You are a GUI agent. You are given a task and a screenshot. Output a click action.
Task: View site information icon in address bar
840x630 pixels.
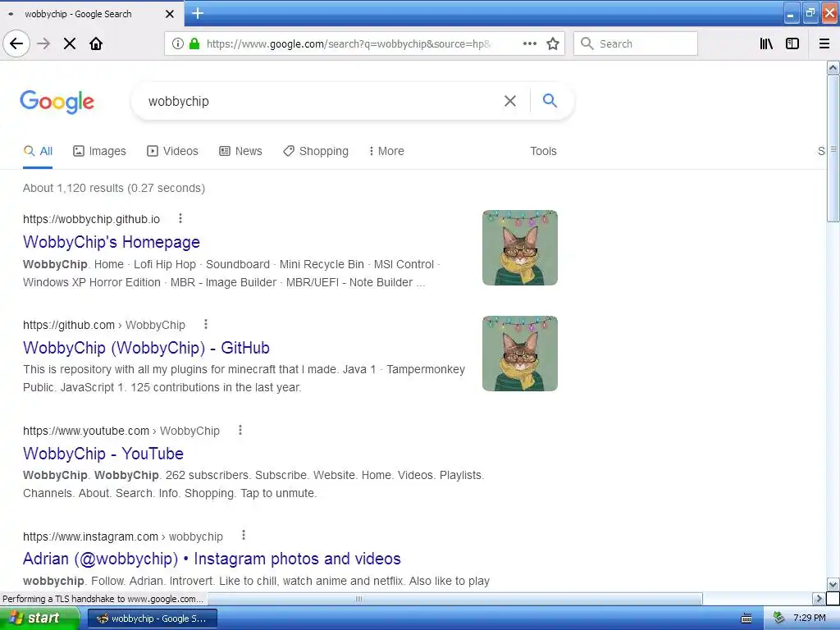click(178, 43)
